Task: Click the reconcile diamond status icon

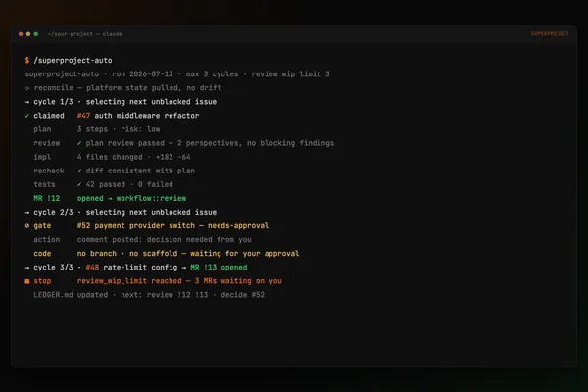Action: click(27, 88)
